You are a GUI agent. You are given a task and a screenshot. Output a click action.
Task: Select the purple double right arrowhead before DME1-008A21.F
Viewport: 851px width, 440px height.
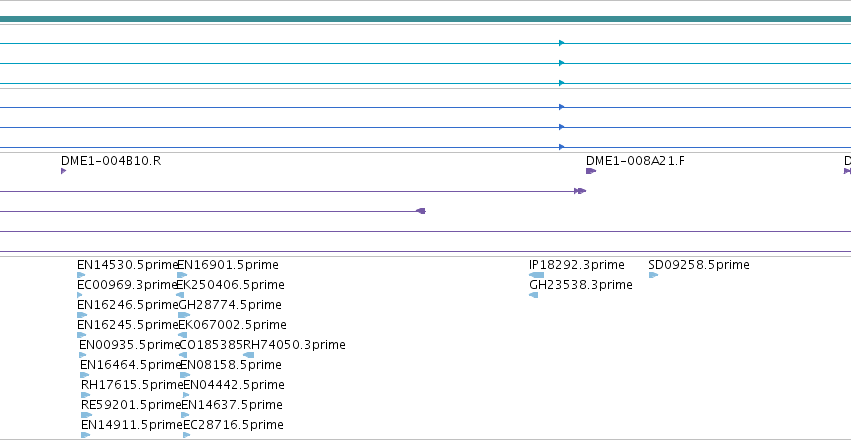coord(580,191)
